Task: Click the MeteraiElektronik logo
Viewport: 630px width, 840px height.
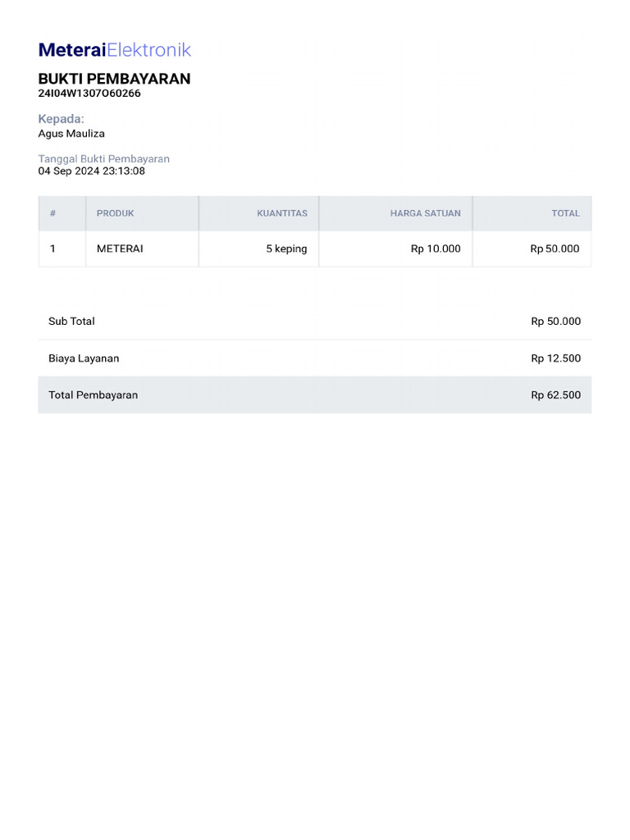Action: (x=115, y=50)
